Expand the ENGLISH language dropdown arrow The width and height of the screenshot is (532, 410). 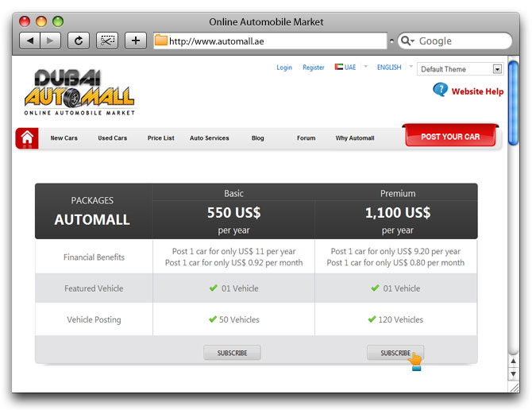click(x=411, y=67)
